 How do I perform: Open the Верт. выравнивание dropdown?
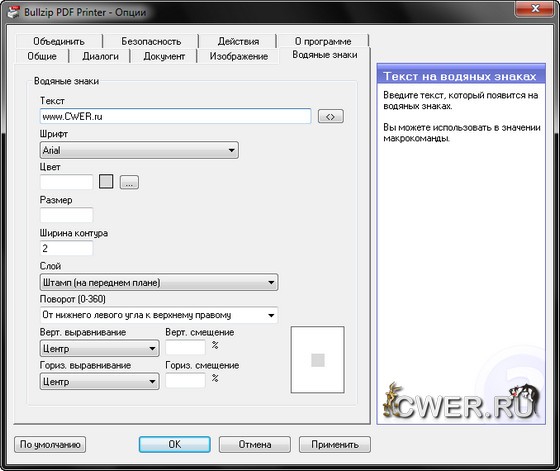99,348
